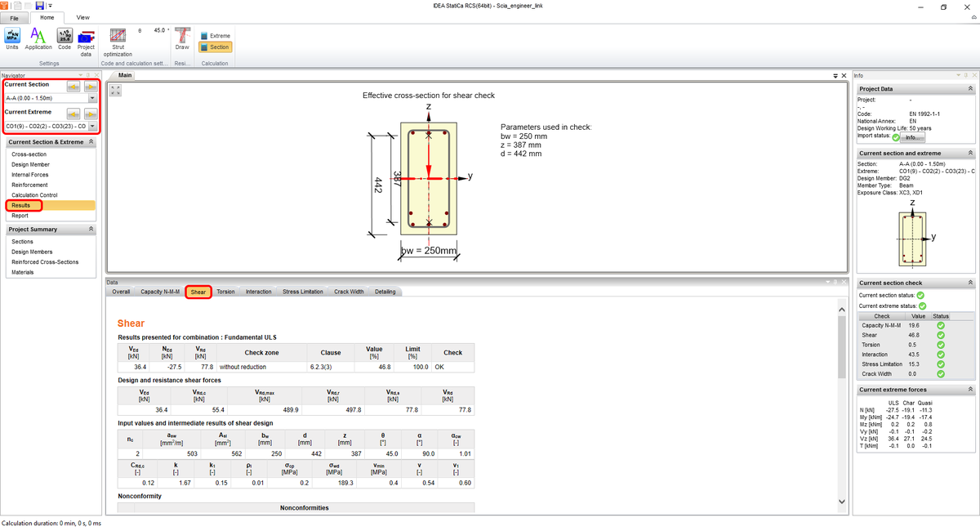Collapse the Project Summary panel

pyautogui.click(x=91, y=228)
